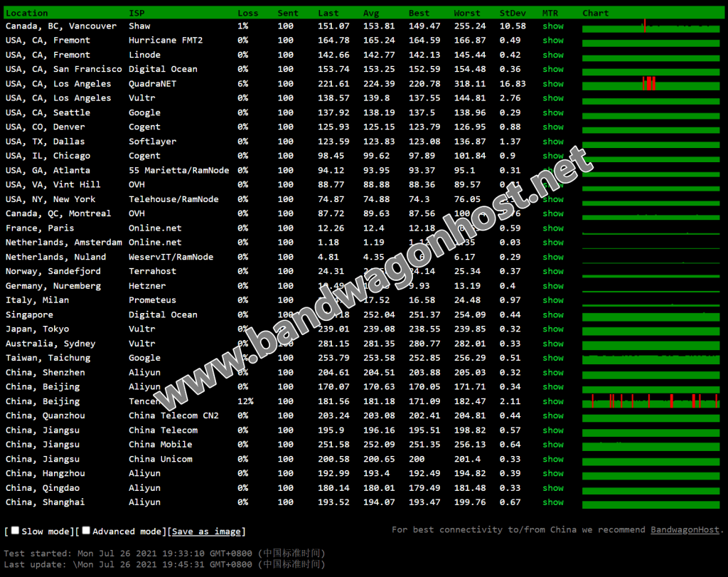Show MTR for Japan Tokyo Vultr

tap(553, 329)
